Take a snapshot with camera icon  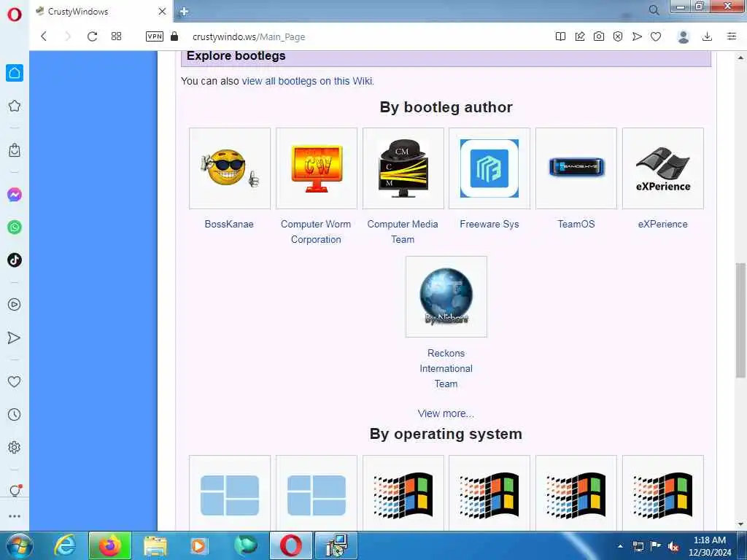pos(599,36)
